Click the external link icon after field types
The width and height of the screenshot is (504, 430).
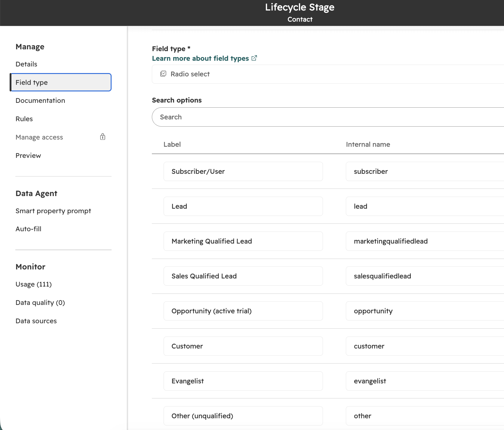pos(254,58)
